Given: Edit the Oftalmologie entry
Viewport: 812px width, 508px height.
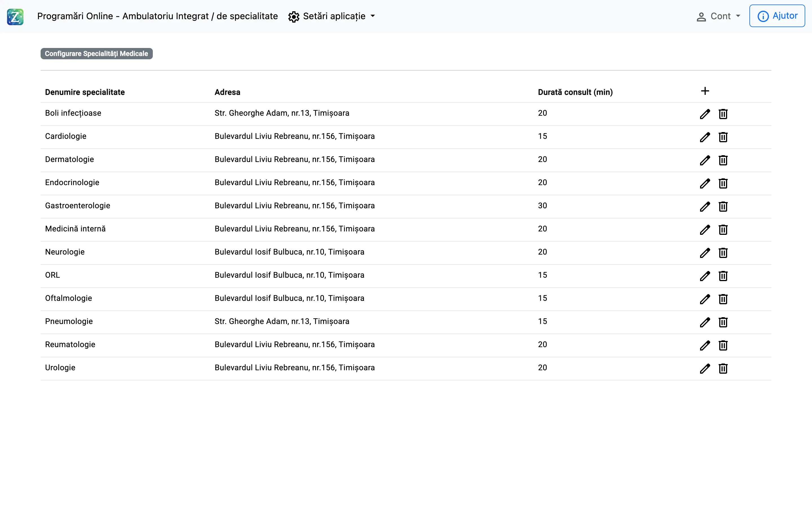Looking at the screenshot, I should (x=705, y=299).
